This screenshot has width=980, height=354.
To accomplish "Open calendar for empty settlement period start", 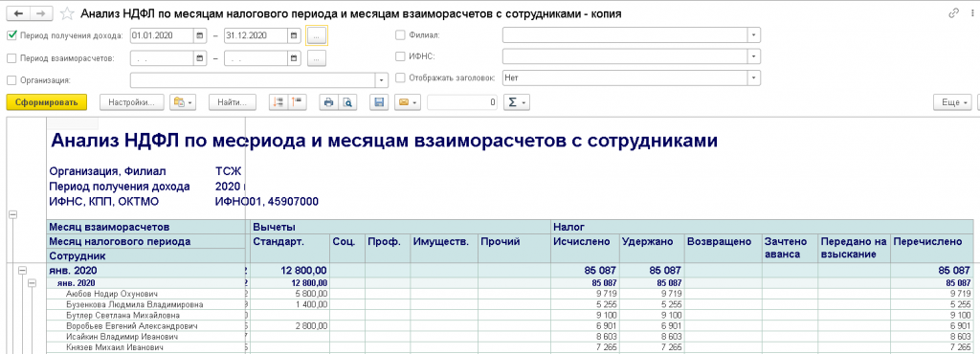I will pyautogui.click(x=200, y=58).
